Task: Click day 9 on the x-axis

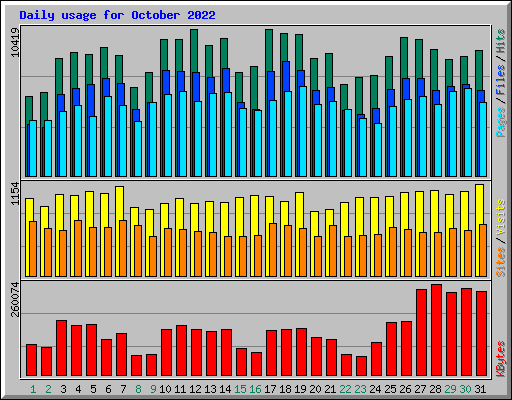Action: click(x=153, y=389)
